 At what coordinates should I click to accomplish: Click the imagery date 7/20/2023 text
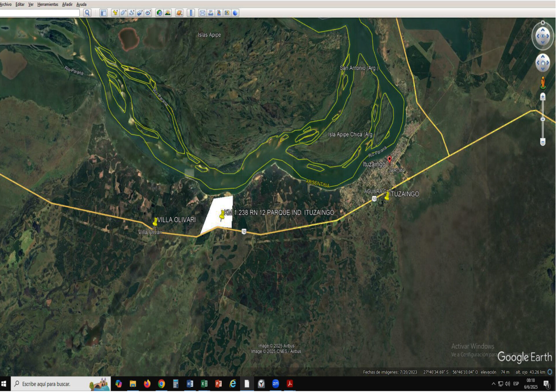click(408, 372)
